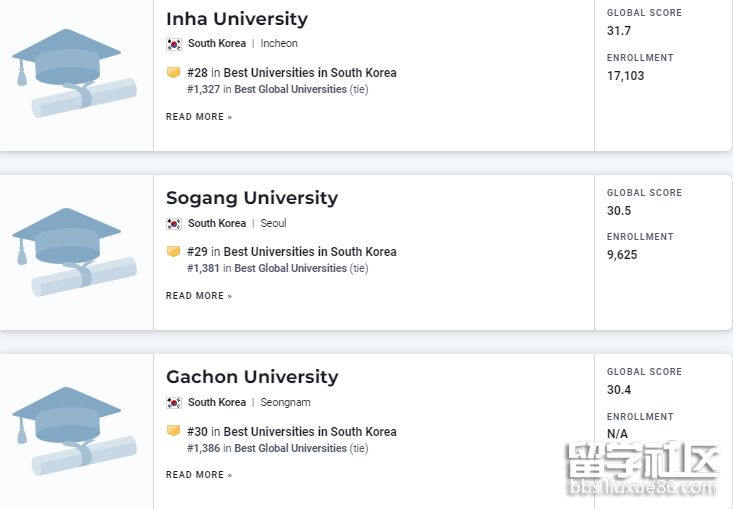The width and height of the screenshot is (733, 509).
Task: Open Best Universities in South Korea link for #29
Action: tap(310, 252)
